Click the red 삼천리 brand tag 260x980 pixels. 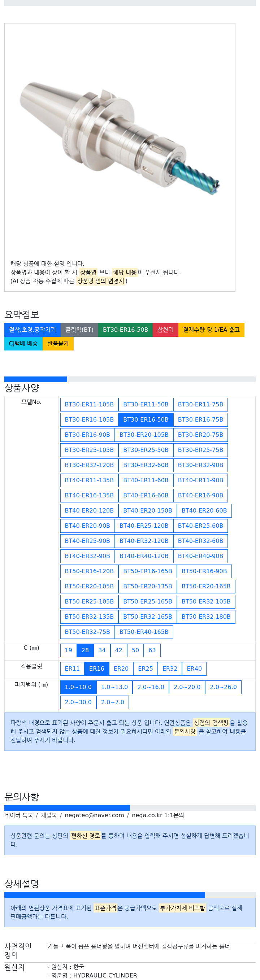[x=165, y=330]
